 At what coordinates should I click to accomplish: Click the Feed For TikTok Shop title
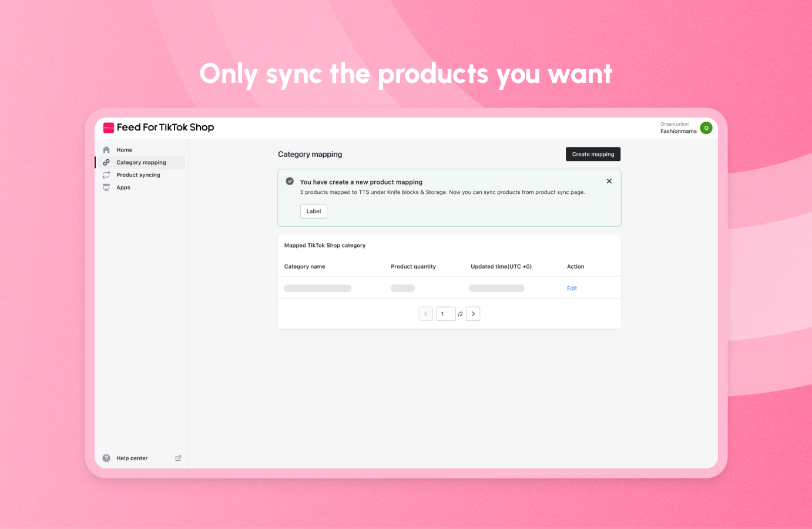tap(165, 128)
